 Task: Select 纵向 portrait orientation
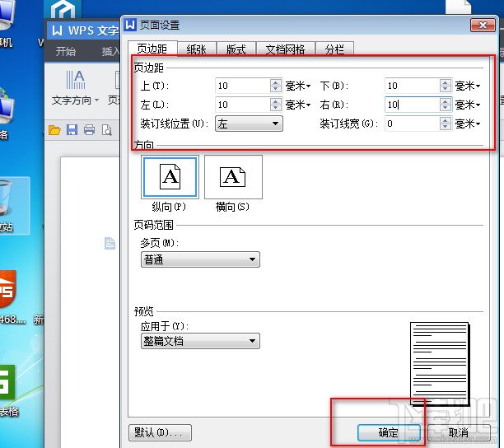tap(170, 177)
